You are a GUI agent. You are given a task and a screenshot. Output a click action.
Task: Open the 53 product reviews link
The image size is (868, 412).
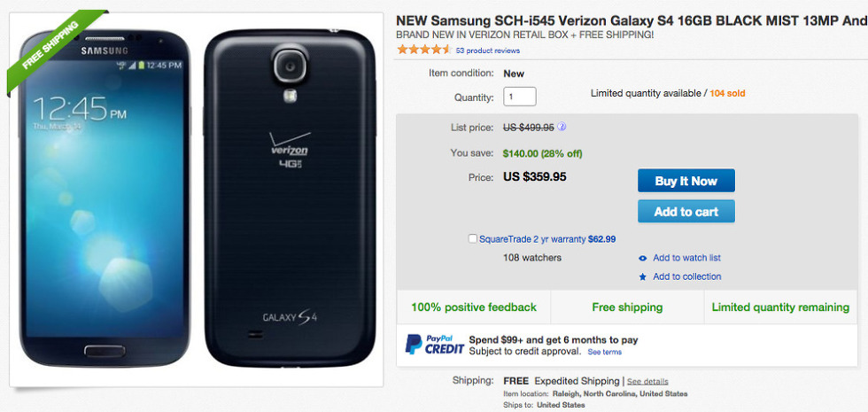pos(488,51)
